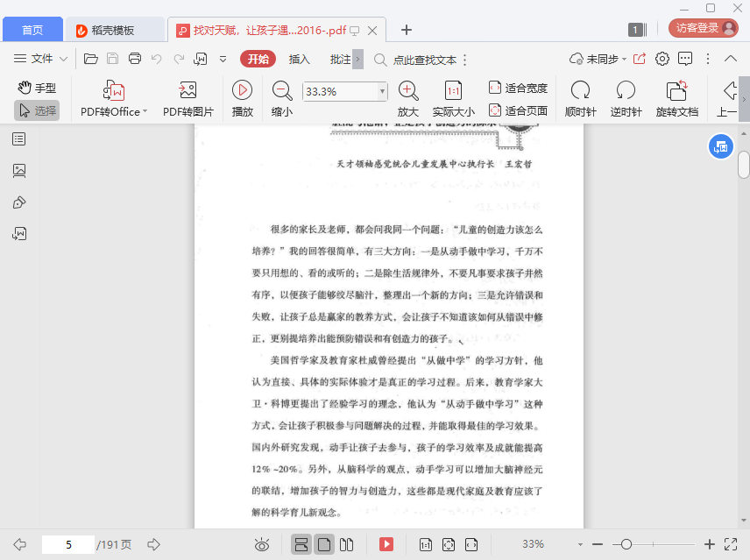Click the PDF convert icon in quick toolbar

[201, 59]
